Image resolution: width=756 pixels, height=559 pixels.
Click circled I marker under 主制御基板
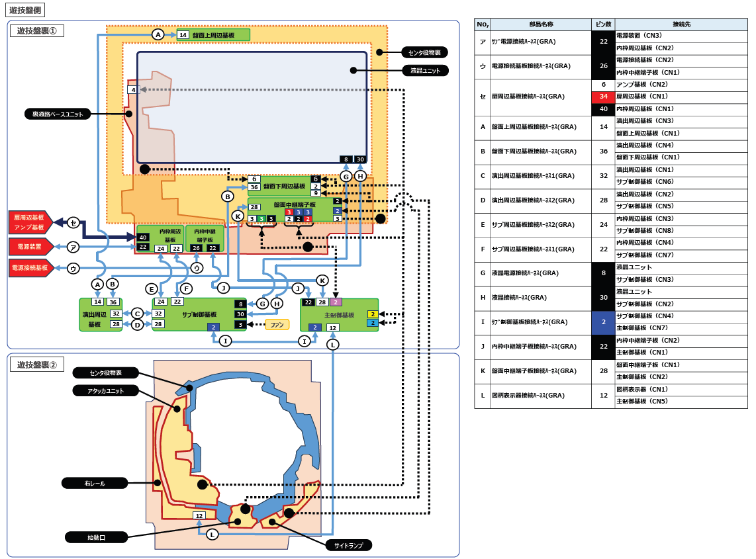tap(305, 341)
